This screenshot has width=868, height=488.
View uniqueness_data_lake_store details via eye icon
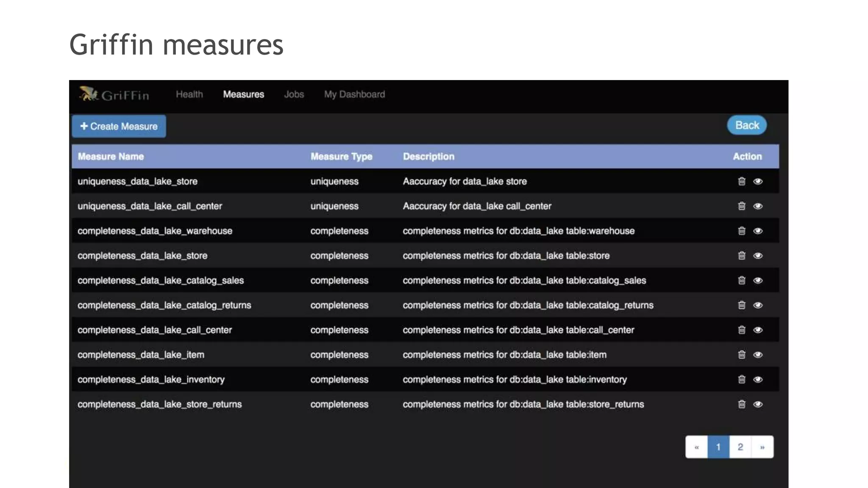click(758, 181)
